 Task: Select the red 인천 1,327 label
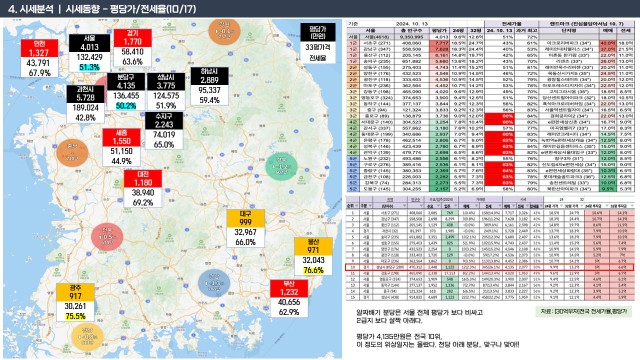coord(39,48)
